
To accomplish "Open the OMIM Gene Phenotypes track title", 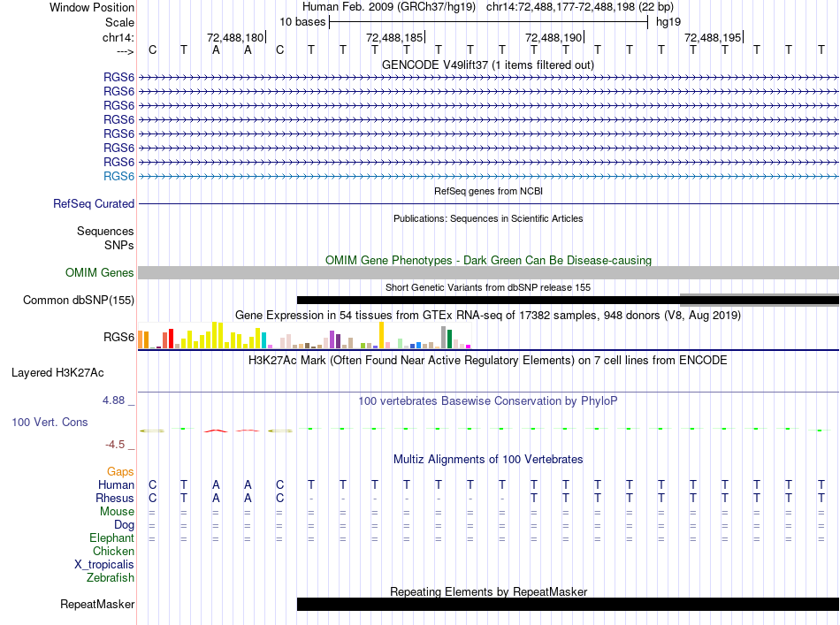I will (x=488, y=260).
